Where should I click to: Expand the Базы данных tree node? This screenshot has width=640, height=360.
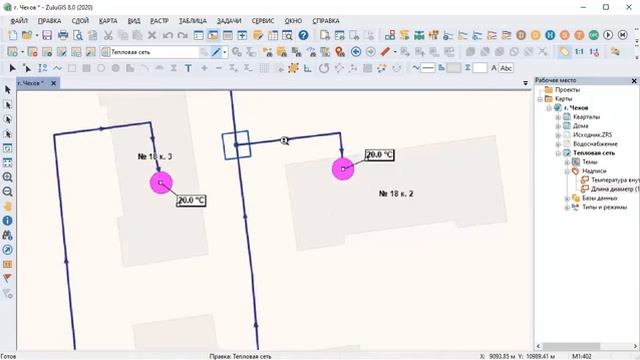click(x=567, y=199)
